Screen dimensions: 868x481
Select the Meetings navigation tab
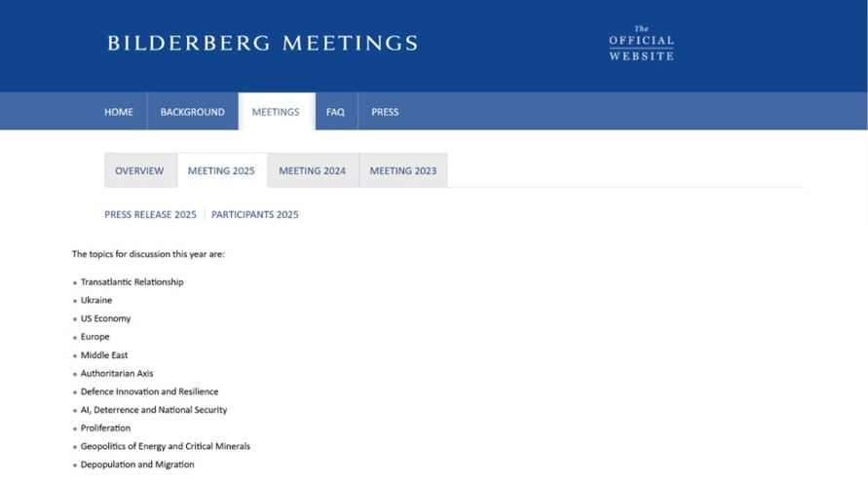coord(276,112)
